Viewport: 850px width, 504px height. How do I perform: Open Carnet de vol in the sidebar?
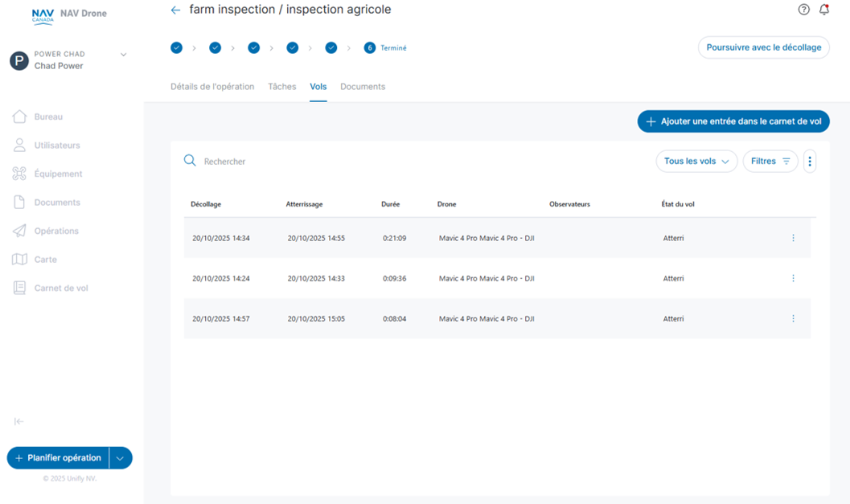point(60,288)
